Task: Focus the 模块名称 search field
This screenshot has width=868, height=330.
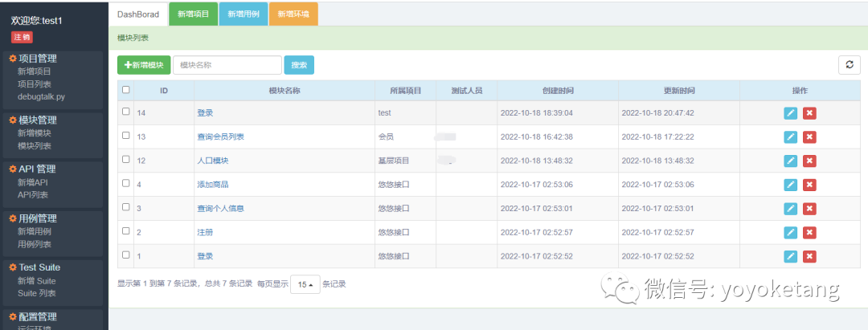Action: click(227, 65)
